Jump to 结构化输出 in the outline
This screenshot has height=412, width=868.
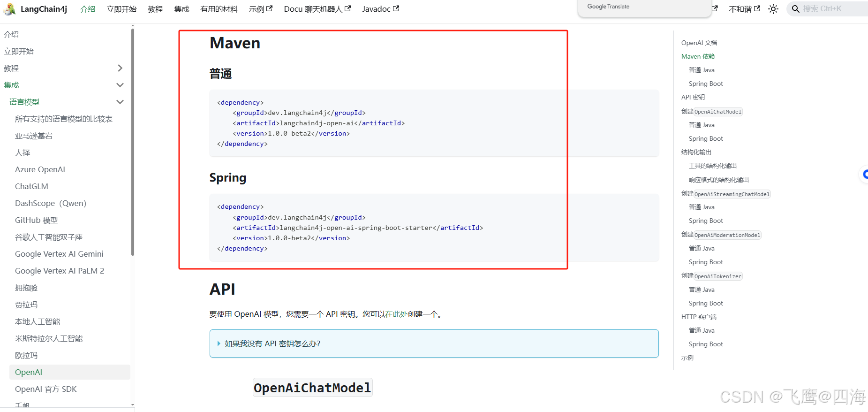pos(696,152)
